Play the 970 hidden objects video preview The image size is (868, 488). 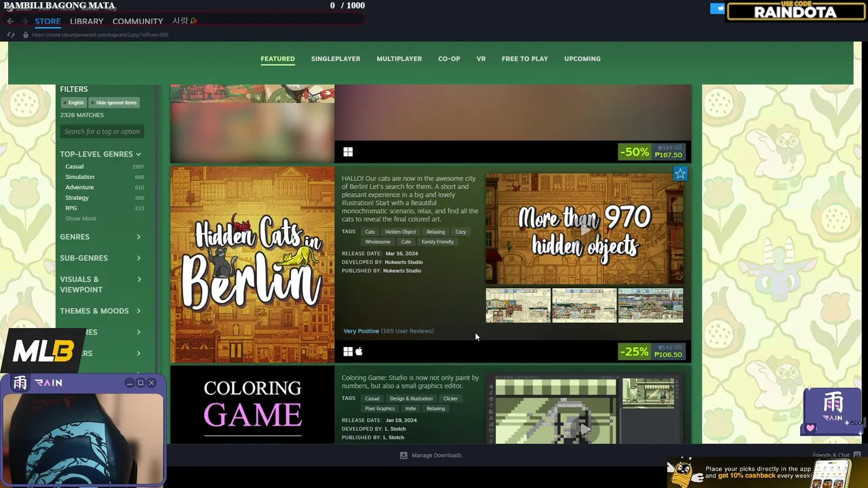point(585,229)
